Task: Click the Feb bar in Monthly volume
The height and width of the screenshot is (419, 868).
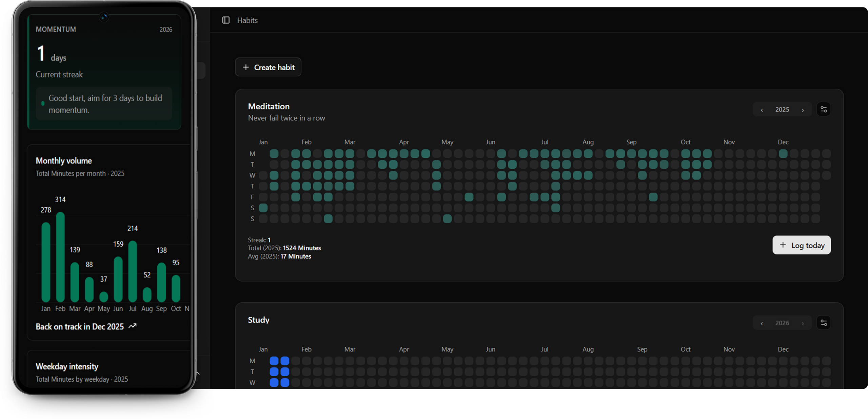Action: click(x=60, y=257)
